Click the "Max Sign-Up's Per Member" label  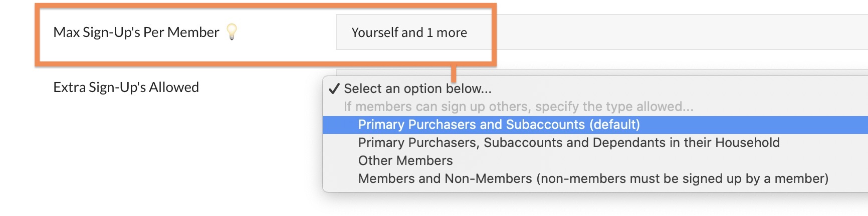point(136,32)
